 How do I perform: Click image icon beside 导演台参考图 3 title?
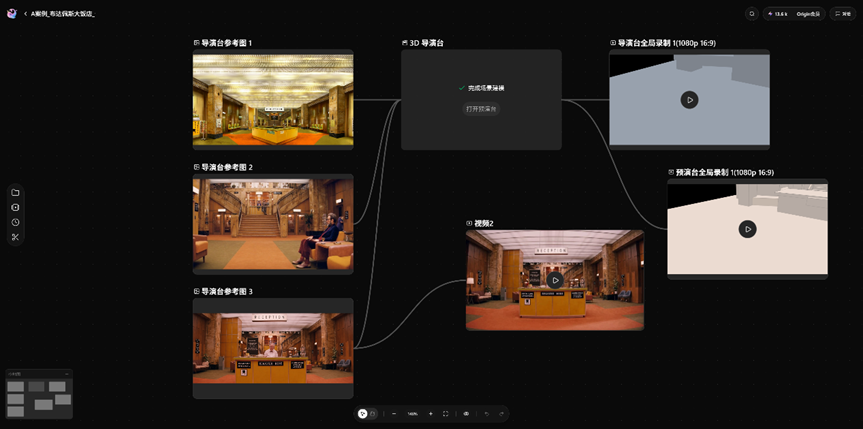tap(196, 291)
